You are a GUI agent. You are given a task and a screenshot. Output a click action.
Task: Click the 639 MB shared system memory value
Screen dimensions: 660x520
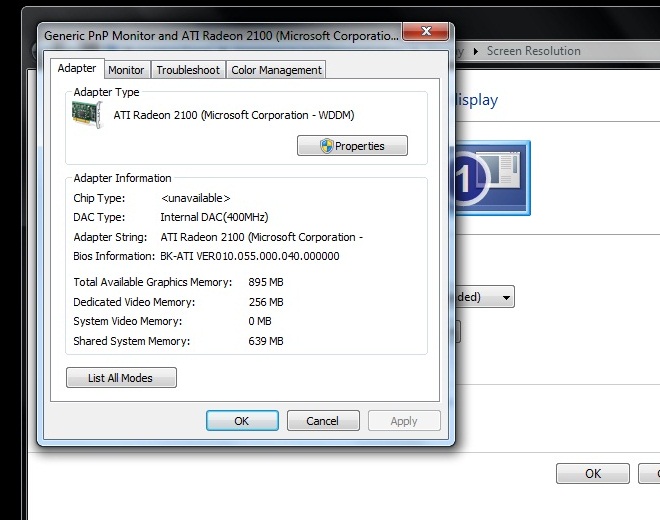[x=266, y=341]
